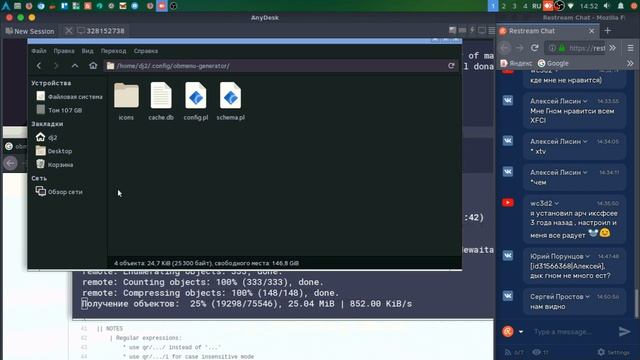Open notifications bell in tray
640x360 pixels.
[620, 6]
